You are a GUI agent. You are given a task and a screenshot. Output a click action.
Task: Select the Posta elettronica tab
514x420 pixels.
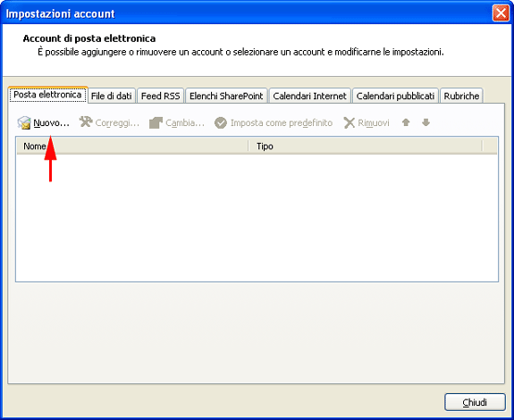pyautogui.click(x=47, y=95)
